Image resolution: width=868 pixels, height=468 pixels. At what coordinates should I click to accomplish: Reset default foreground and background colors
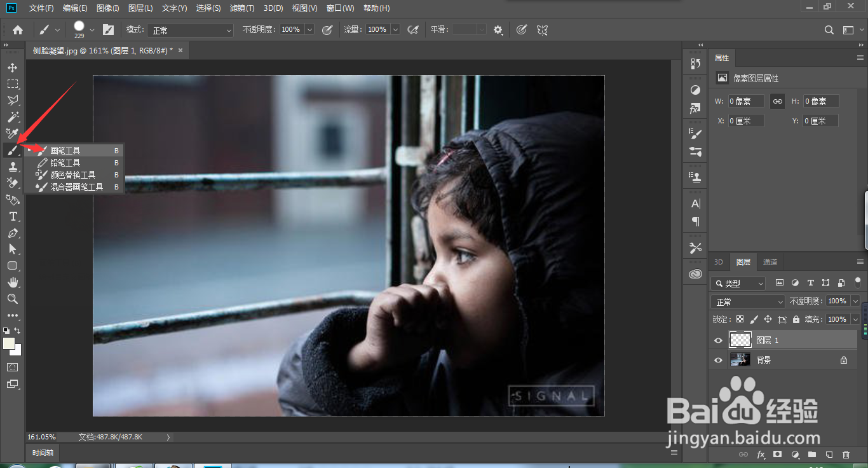pos(6,331)
